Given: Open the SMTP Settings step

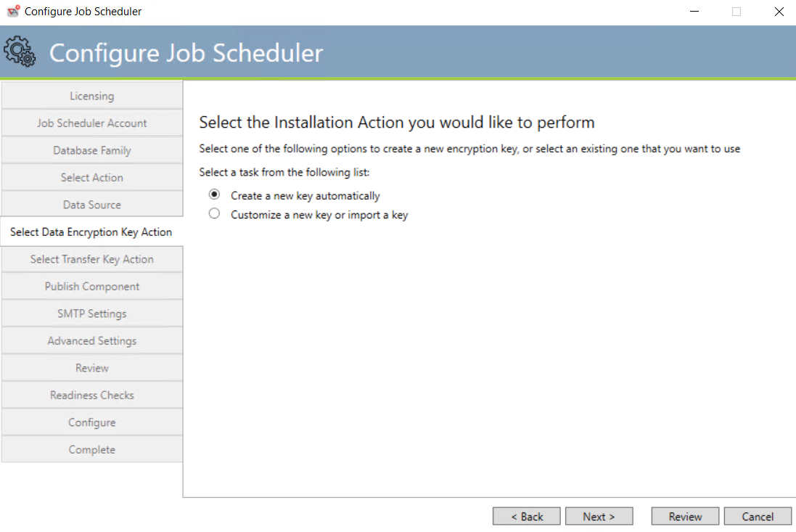Looking at the screenshot, I should [92, 314].
